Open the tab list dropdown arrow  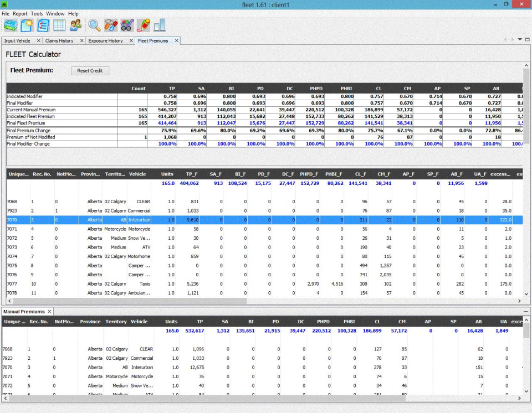520,39
